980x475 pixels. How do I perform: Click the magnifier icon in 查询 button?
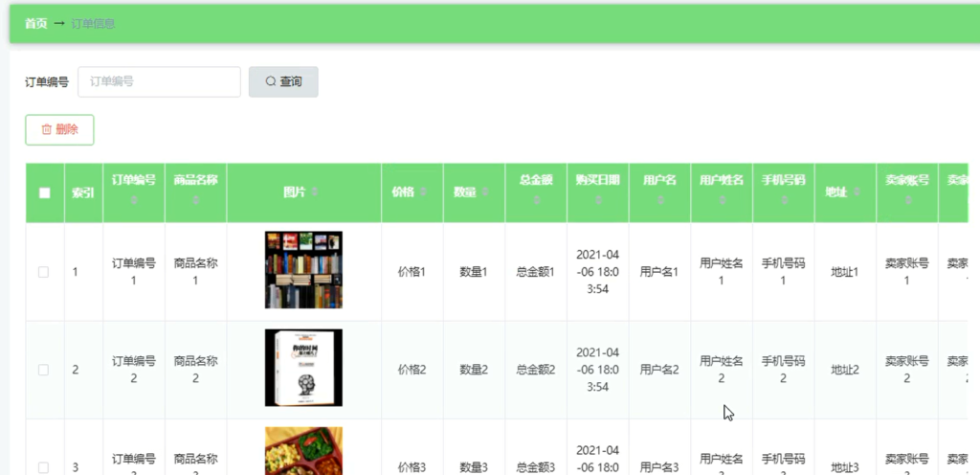[270, 81]
